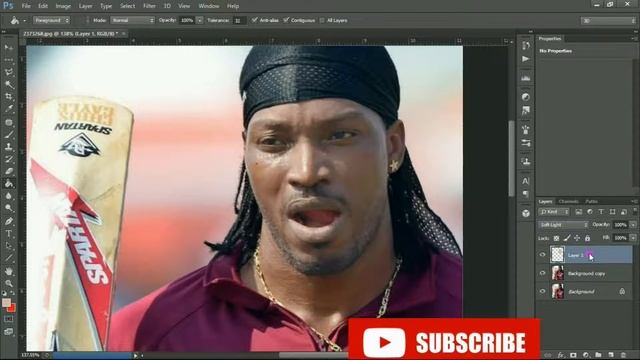Select the Horizontal Type tool

(9, 234)
